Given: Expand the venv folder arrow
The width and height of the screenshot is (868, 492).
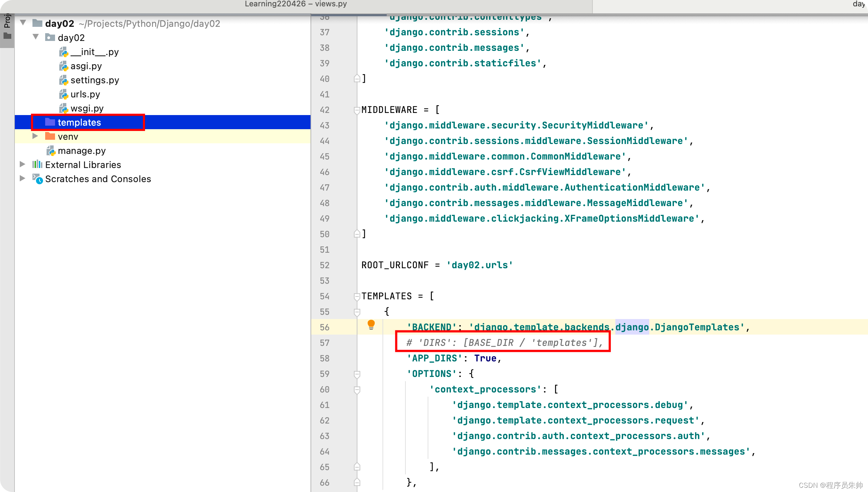Looking at the screenshot, I should click(x=35, y=136).
